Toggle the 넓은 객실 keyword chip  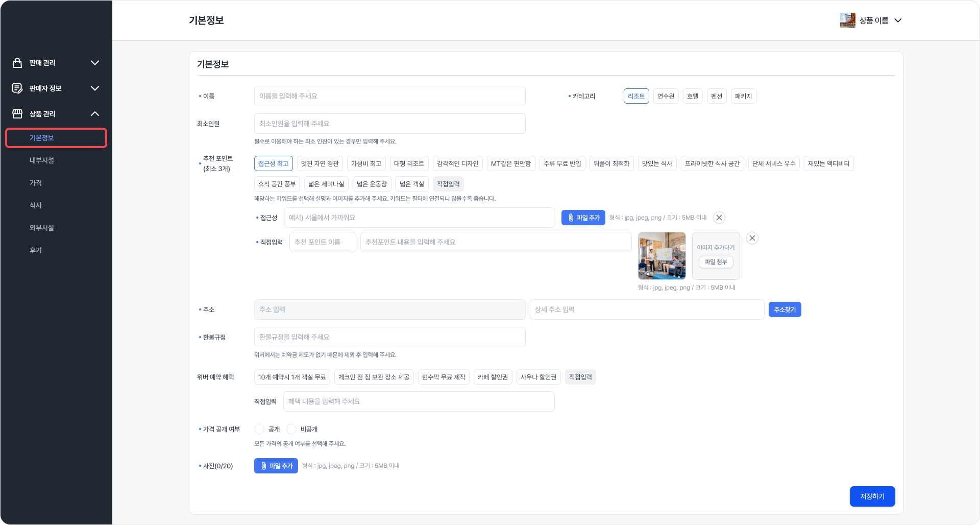[412, 184]
